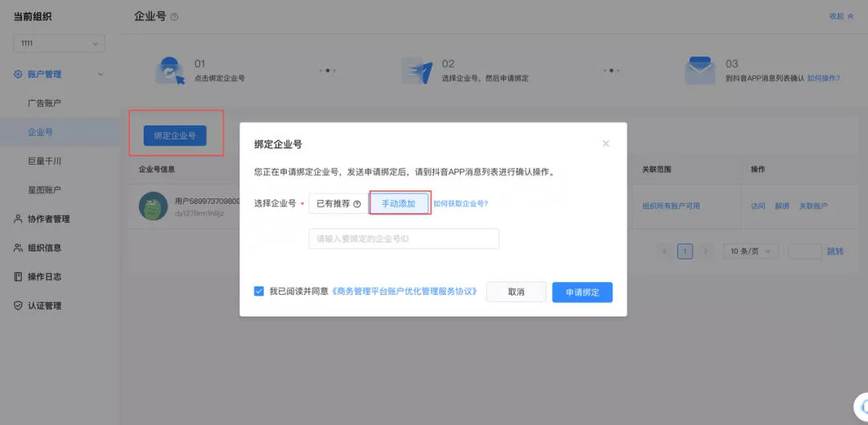Screen dimensions: 868x425
Task: Click the chat support bubble icon
Action: click(862, 408)
